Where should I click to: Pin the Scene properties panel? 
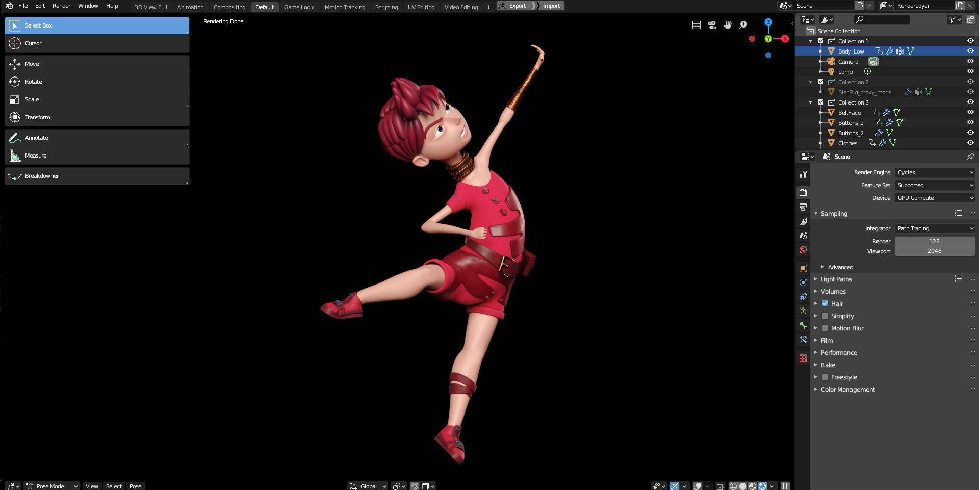click(x=970, y=157)
